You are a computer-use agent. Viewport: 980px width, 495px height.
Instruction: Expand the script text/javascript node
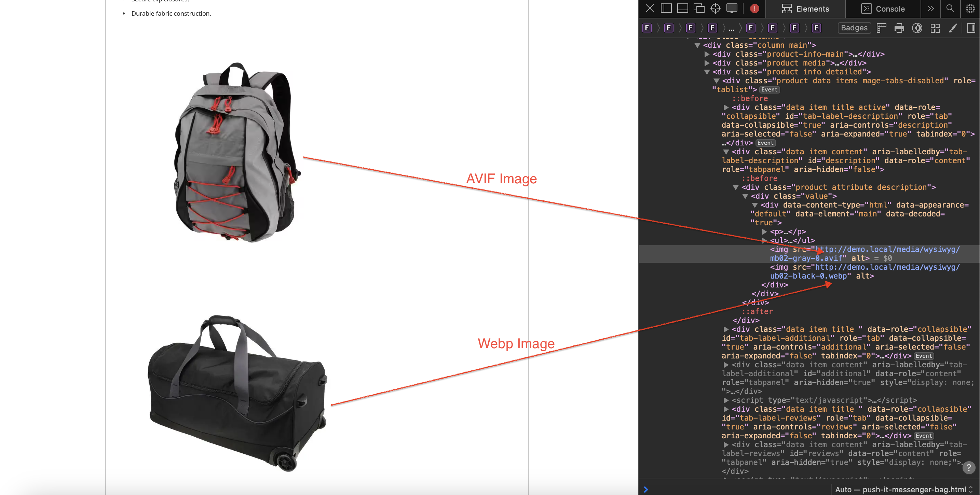(x=726, y=400)
